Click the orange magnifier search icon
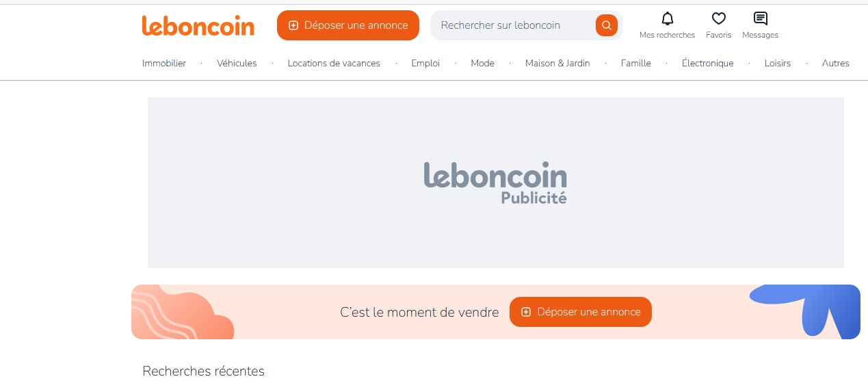The height and width of the screenshot is (381, 868). point(606,25)
